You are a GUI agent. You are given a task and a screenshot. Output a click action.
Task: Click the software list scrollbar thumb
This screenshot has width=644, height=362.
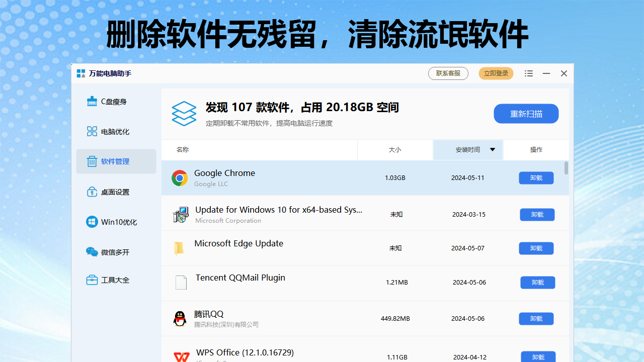click(566, 168)
